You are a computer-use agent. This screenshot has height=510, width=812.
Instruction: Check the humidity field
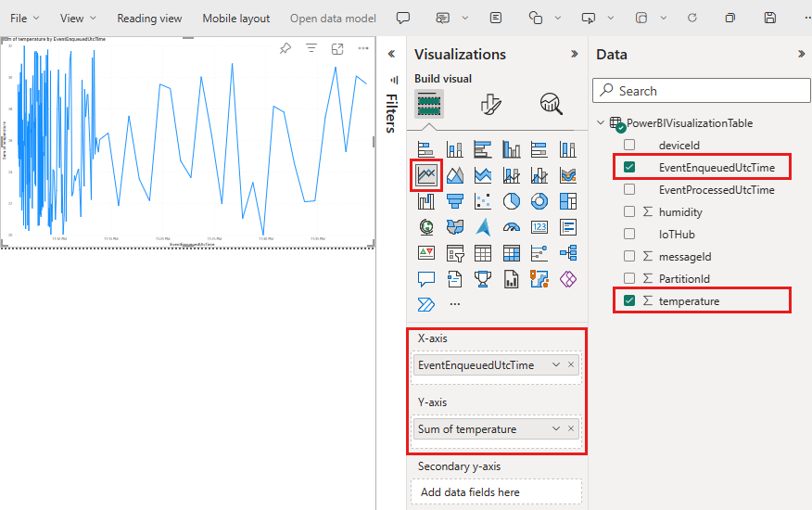629,211
